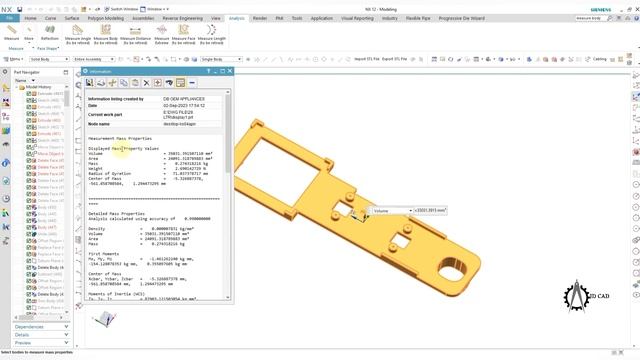This screenshot has width=640, height=360.
Task: Open the Reflection analysis tool
Action: coord(50,32)
